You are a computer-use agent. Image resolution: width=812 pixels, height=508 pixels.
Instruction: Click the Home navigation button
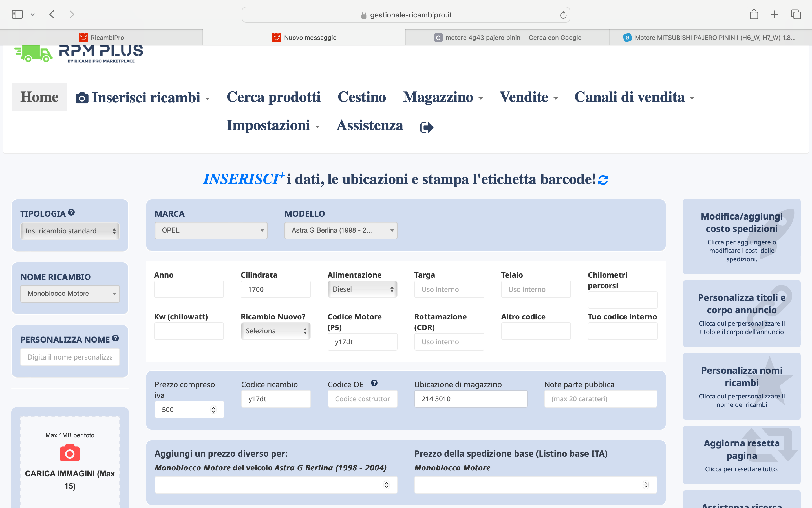[39, 97]
